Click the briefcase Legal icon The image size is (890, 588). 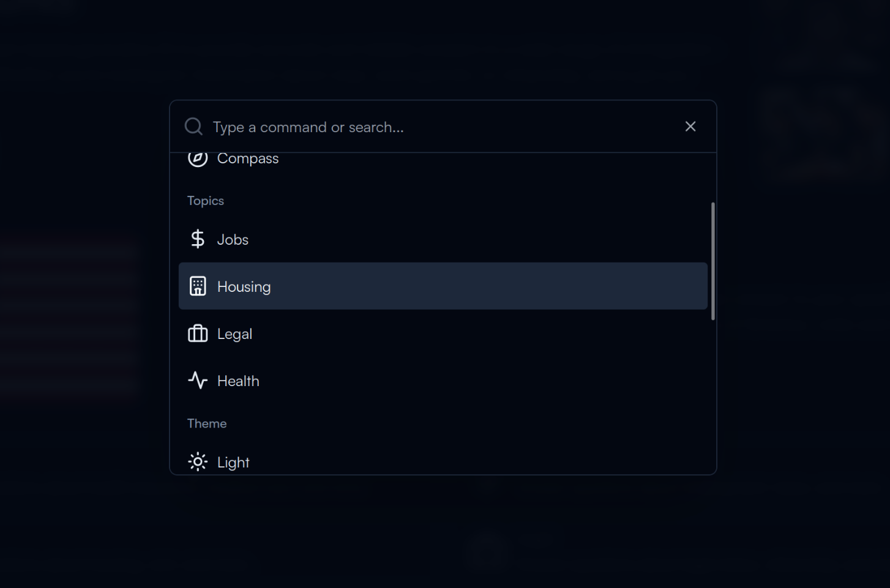(x=197, y=333)
